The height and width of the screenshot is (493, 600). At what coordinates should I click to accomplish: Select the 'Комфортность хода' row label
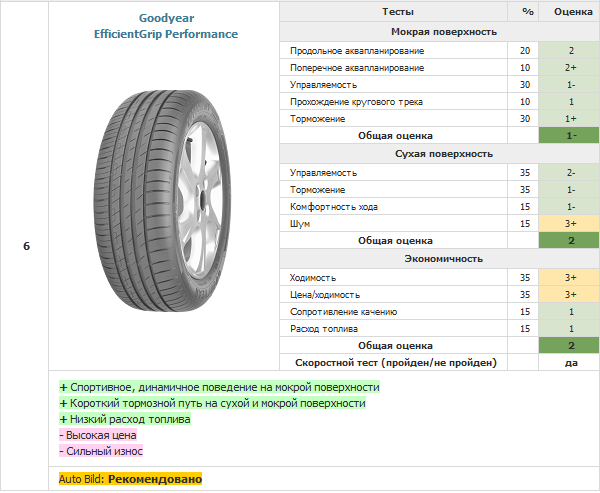pos(334,207)
